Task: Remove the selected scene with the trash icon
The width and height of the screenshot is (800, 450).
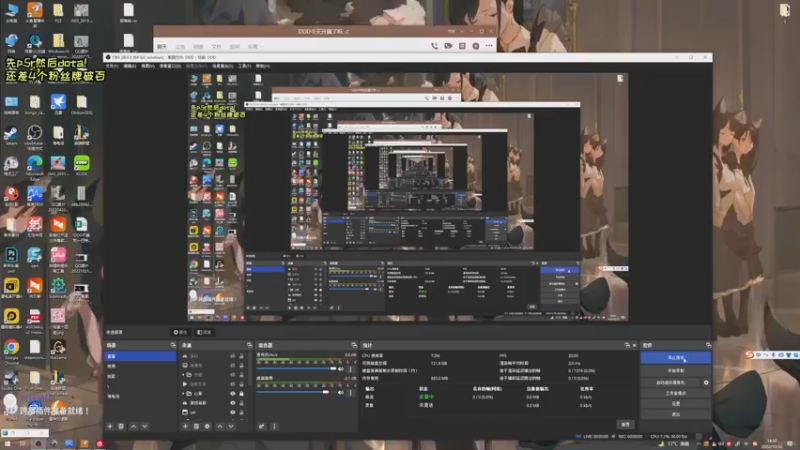Action: point(121,426)
